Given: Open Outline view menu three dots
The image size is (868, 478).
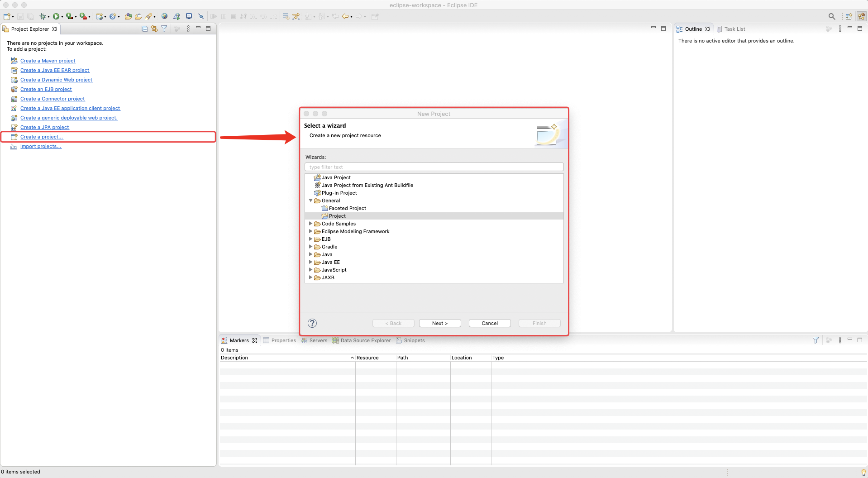Looking at the screenshot, I should tap(840, 29).
